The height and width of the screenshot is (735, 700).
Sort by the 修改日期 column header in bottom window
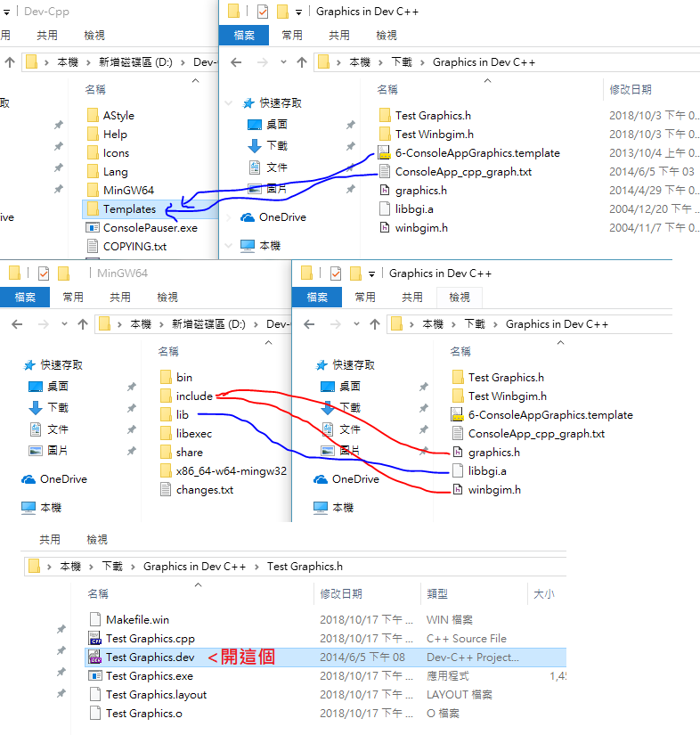tap(341, 593)
